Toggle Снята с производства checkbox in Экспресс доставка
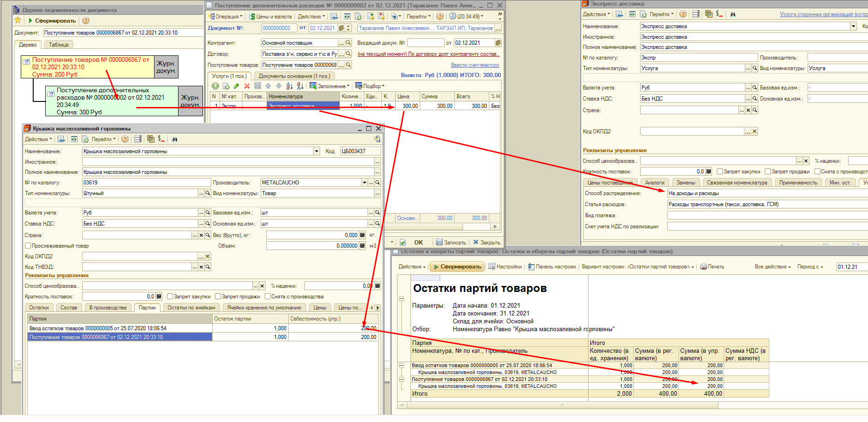868x422 pixels. click(817, 172)
